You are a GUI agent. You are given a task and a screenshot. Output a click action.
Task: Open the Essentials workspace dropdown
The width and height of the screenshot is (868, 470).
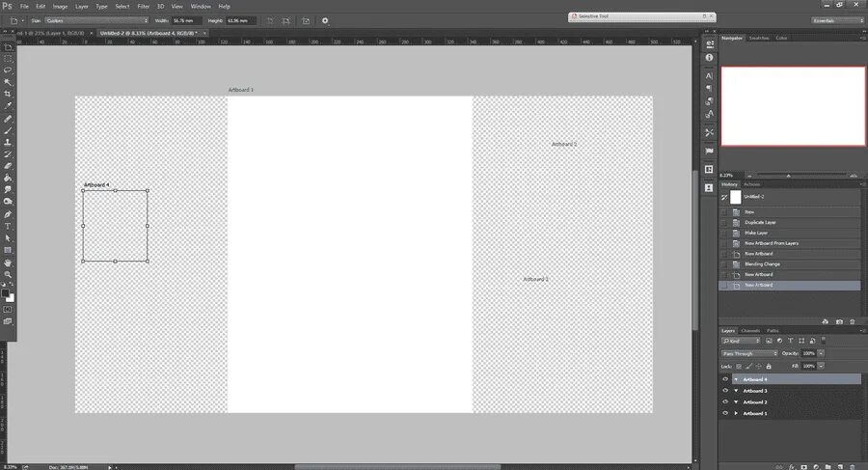[x=838, y=20]
